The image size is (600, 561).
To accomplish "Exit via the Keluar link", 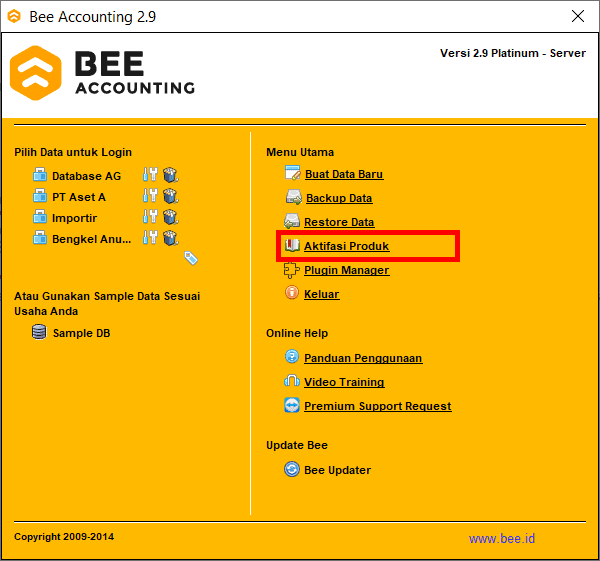I will tap(322, 294).
